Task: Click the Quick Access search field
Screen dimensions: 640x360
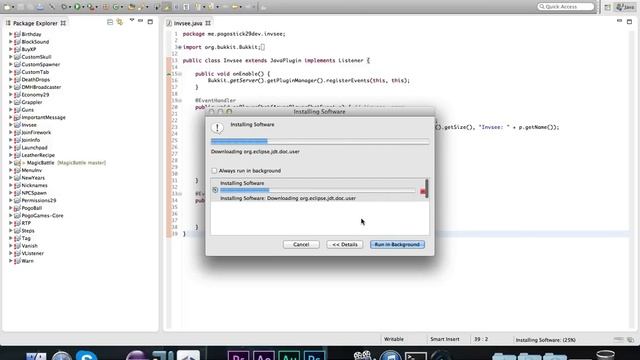Action: (x=565, y=7)
